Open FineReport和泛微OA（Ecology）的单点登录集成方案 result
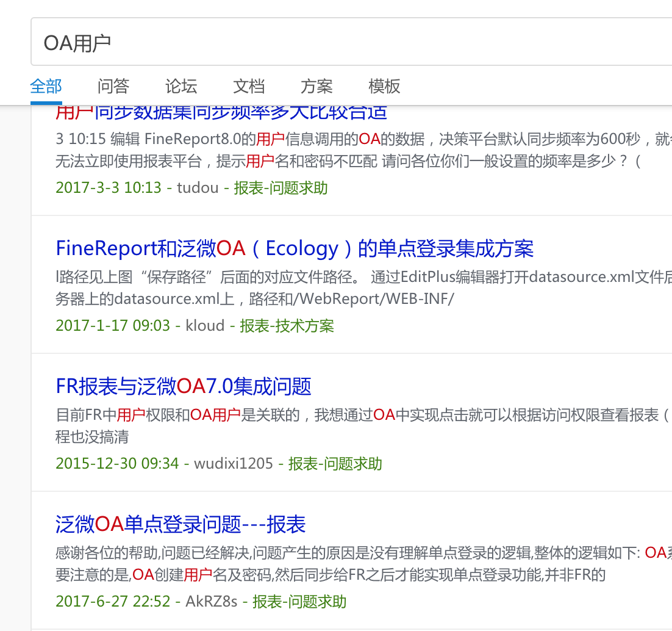 point(295,248)
